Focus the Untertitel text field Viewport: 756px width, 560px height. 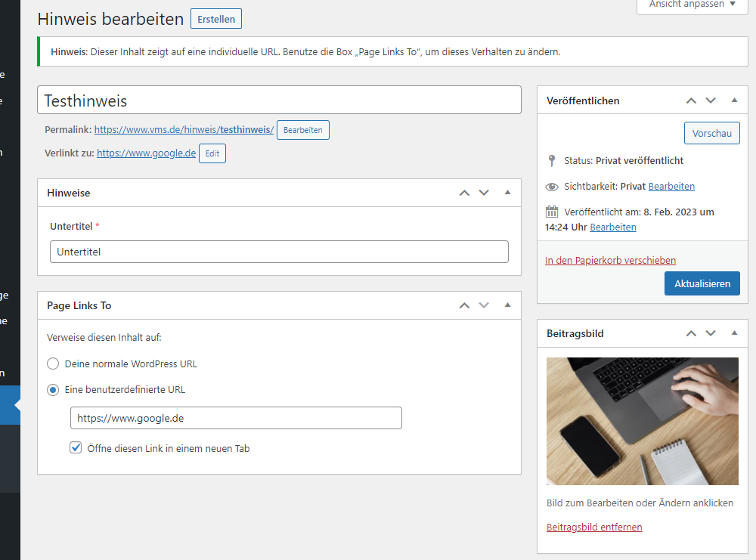click(x=279, y=252)
